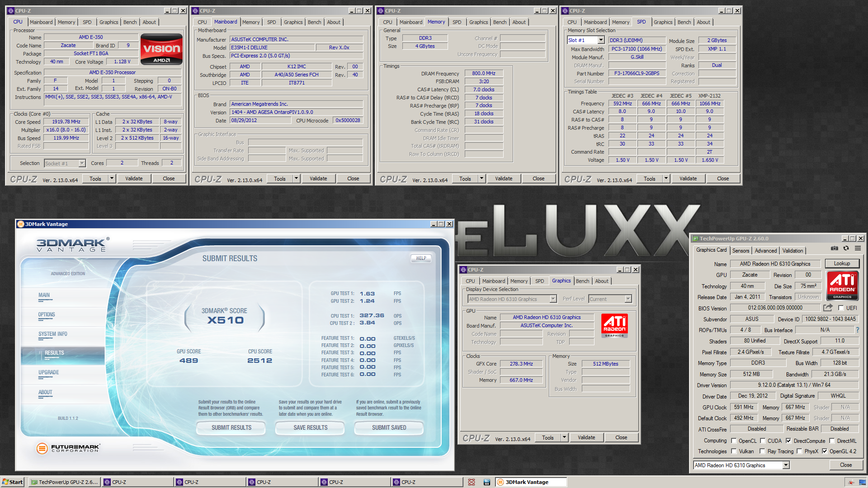868x488 pixels.
Task: Click title bar icon of CPU-Z Memory-tab window
Action: [381, 11]
